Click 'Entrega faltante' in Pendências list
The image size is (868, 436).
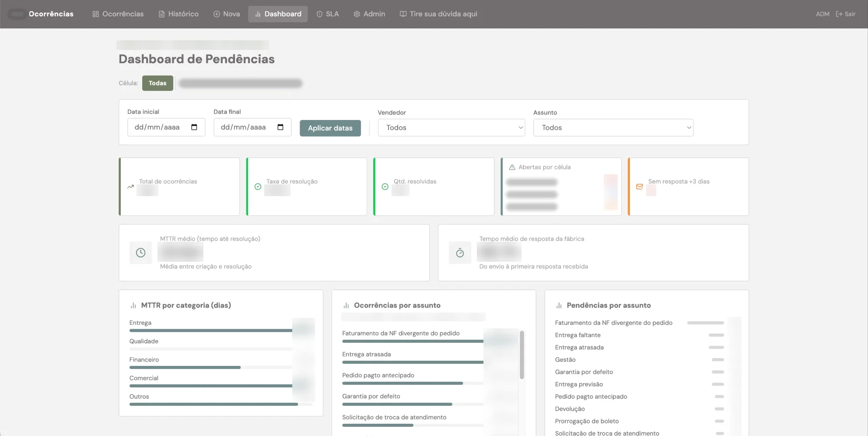click(x=577, y=335)
